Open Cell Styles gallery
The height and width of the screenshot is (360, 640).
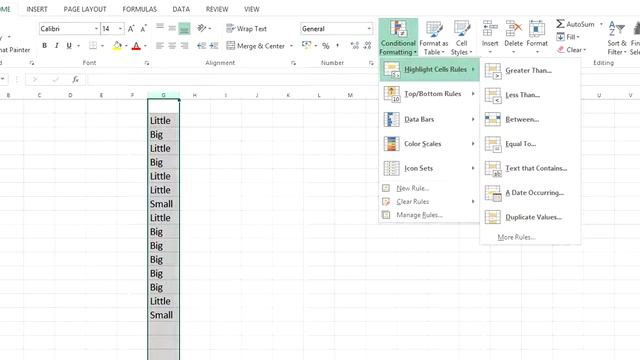point(462,38)
